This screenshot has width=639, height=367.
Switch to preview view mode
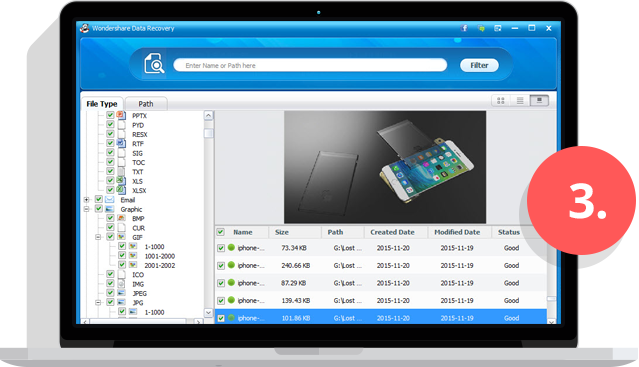[x=539, y=101]
